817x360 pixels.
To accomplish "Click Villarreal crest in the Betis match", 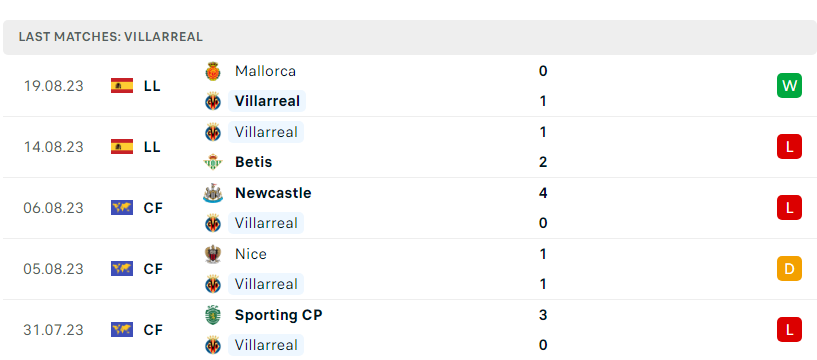I will pos(213,132).
